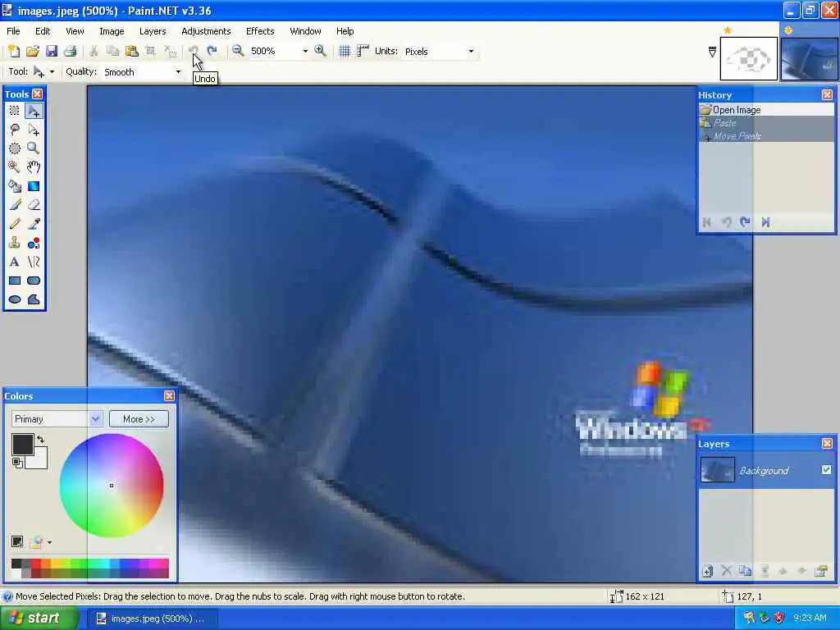Toggle Background layer visibility checkbox
Screen dimensions: 840x630
(x=826, y=470)
